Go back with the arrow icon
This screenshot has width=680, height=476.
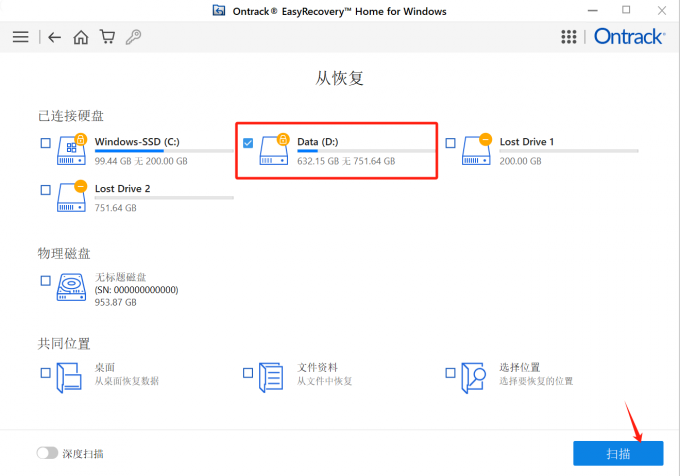[54, 37]
